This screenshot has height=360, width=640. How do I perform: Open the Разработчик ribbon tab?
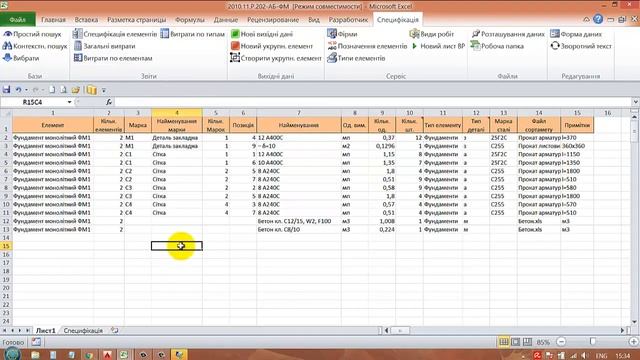[x=348, y=20]
